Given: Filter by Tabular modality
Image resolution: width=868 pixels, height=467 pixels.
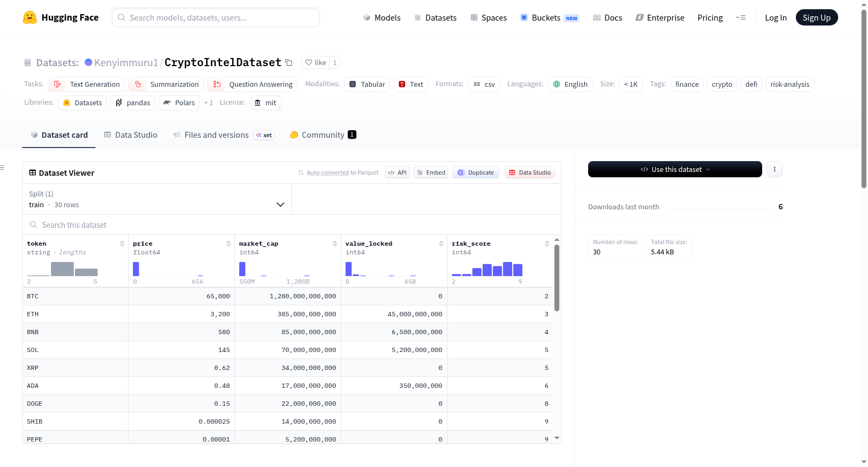Looking at the screenshot, I should click(367, 84).
